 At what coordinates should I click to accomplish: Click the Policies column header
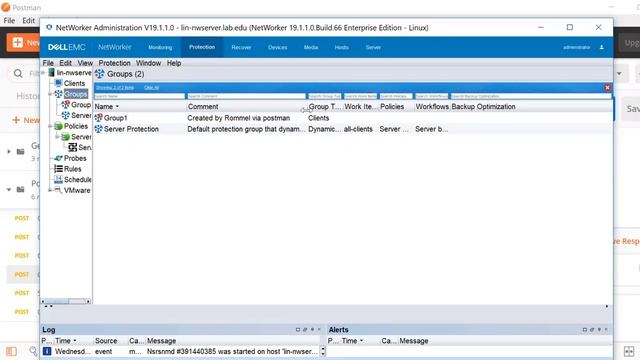[392, 107]
